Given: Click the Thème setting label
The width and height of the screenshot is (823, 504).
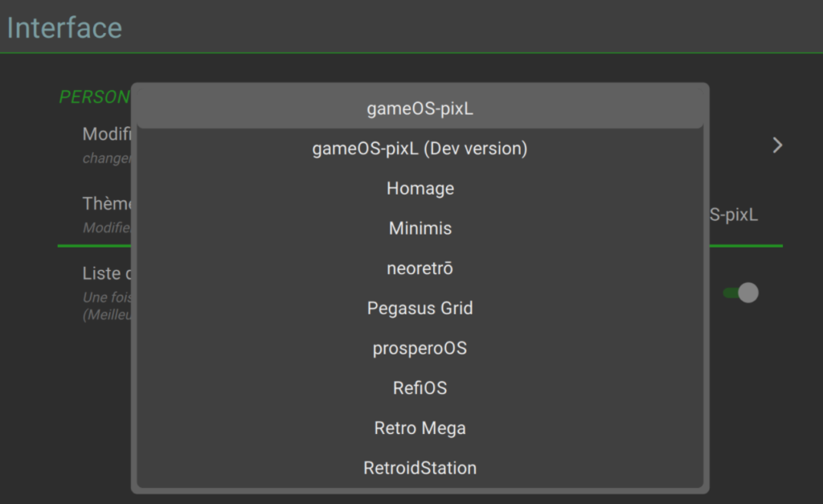Looking at the screenshot, I should [107, 203].
